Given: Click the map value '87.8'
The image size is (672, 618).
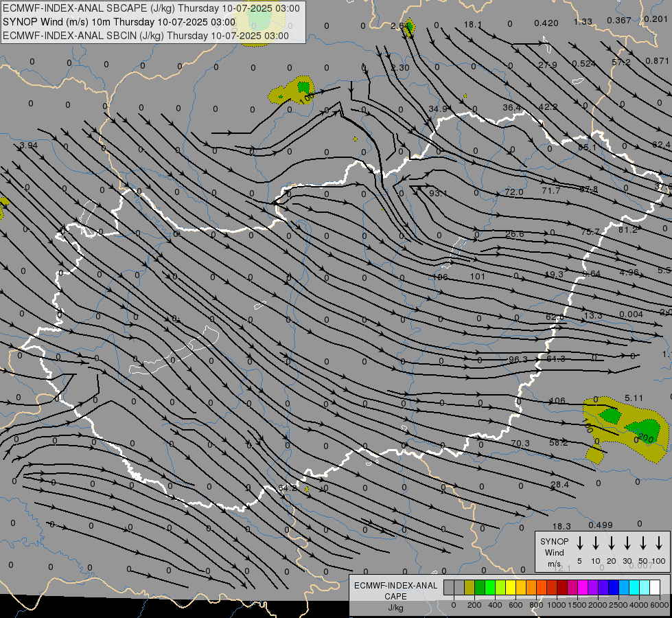Looking at the screenshot, I should click(x=588, y=189).
